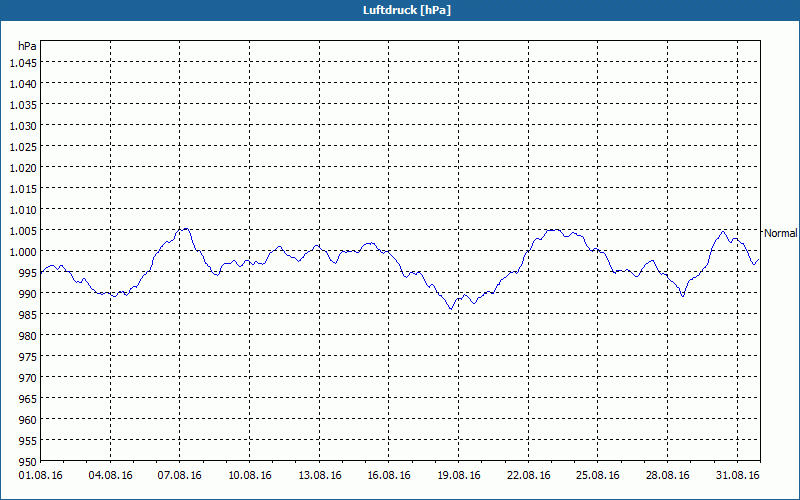Select the 985 y-axis value

(29, 315)
